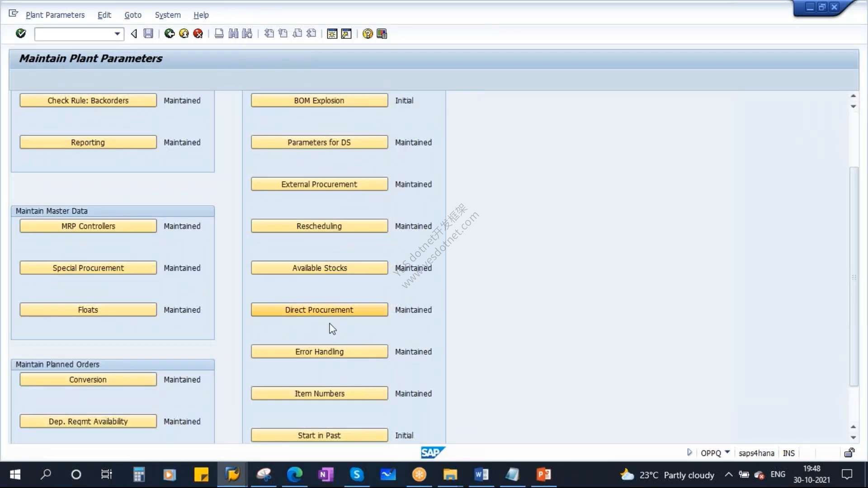Click the Previous Page icon
The image size is (868, 488).
coord(283,33)
